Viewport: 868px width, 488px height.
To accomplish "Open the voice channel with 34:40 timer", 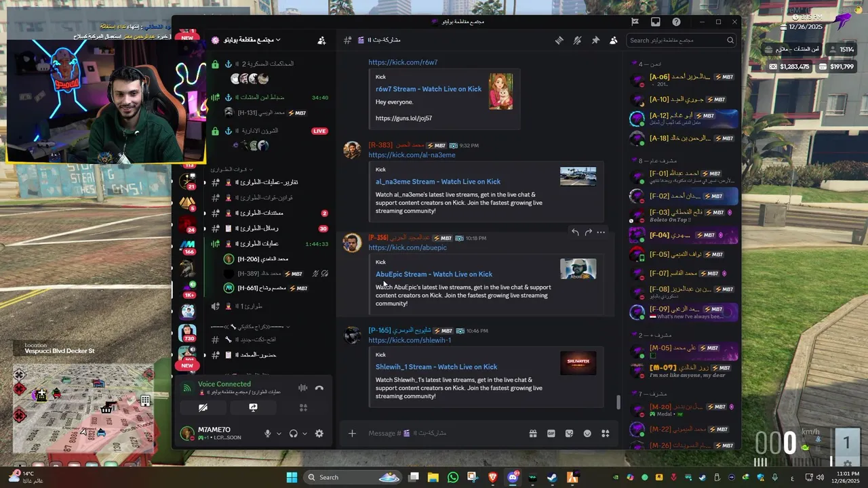I will tap(270, 98).
